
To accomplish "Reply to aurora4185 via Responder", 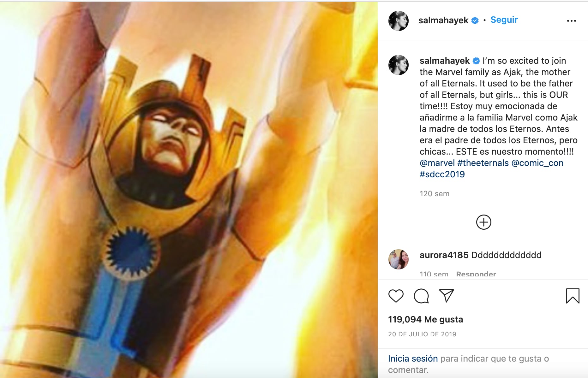I will click(x=476, y=274).
